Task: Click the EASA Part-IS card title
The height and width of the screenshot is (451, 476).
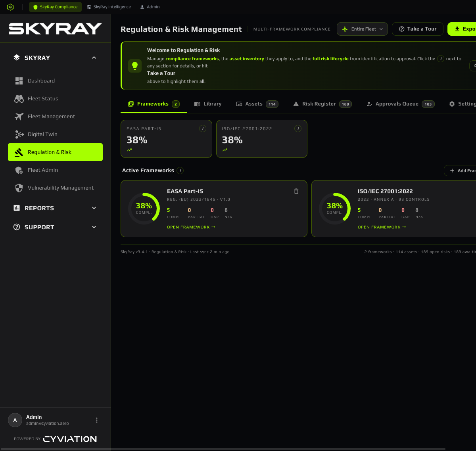Action: coord(185,191)
